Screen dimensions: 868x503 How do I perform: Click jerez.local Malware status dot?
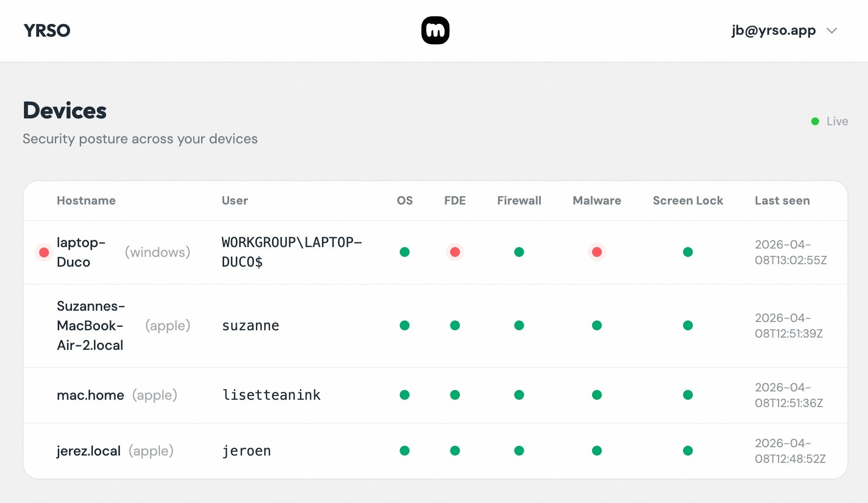click(x=597, y=451)
